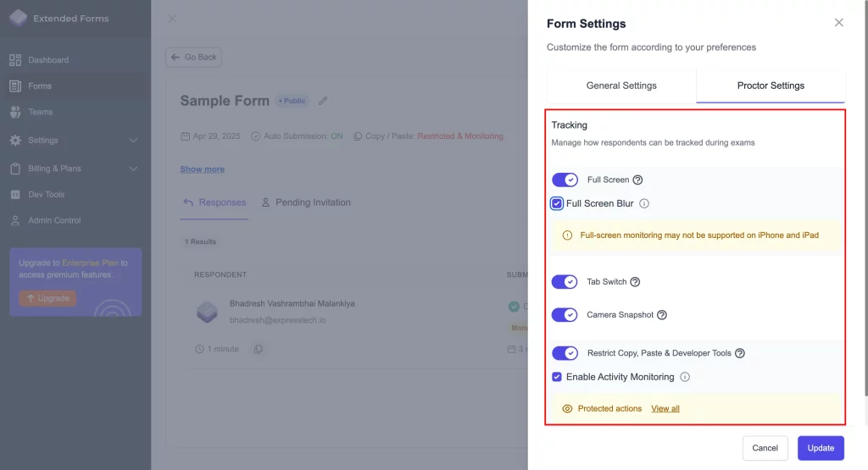Toggle the Tab Switch switch
The height and width of the screenshot is (470, 868).
[565, 282]
